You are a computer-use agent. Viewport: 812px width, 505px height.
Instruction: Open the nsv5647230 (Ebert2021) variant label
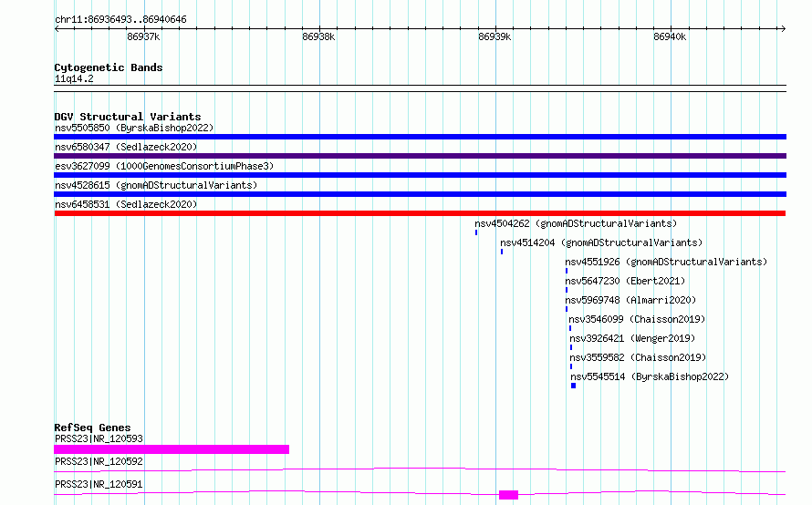pos(625,281)
